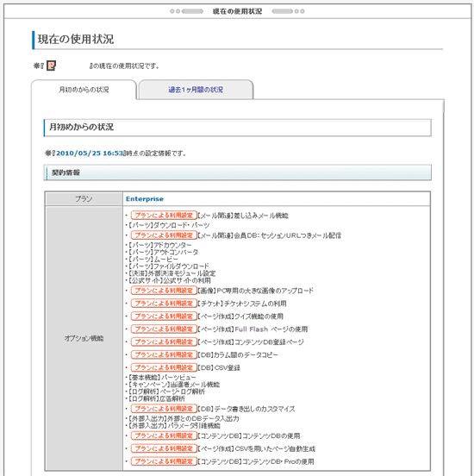Select the 【外部入出力】パラメータ引継機能 row
The image size is (474, 476).
pos(174,426)
